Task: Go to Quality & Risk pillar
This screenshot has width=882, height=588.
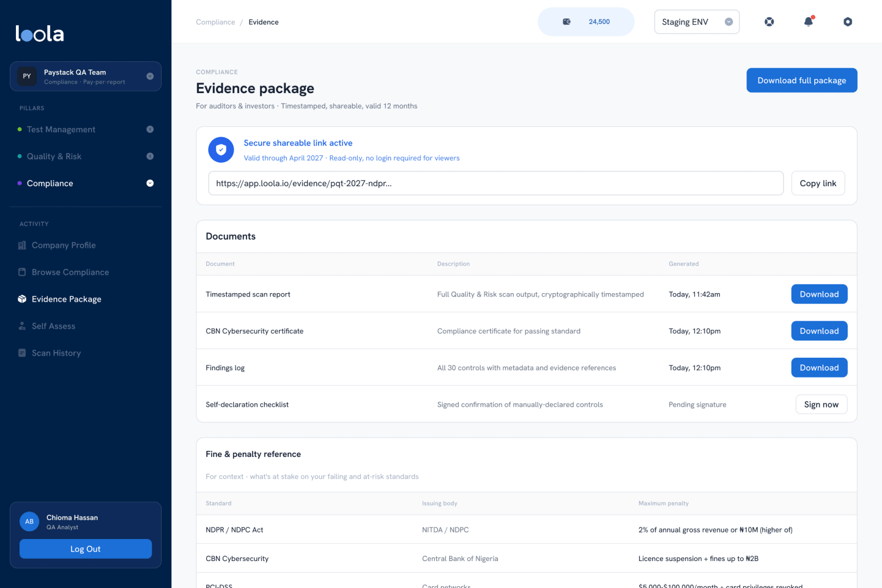Action: (x=54, y=157)
